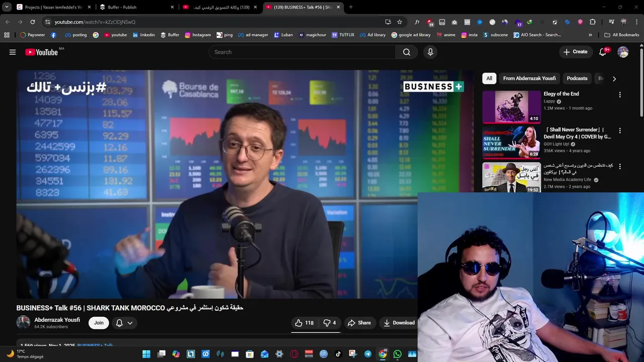Open the TUTFLIX bookmark
The width and height of the screenshot is (644, 362).
click(x=343, y=35)
